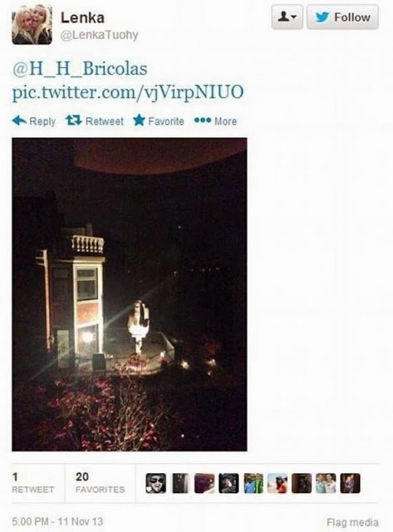This screenshot has height=532, width=393.
Task: Open Lenka's profile avatar photo
Action: pyautogui.click(x=32, y=24)
